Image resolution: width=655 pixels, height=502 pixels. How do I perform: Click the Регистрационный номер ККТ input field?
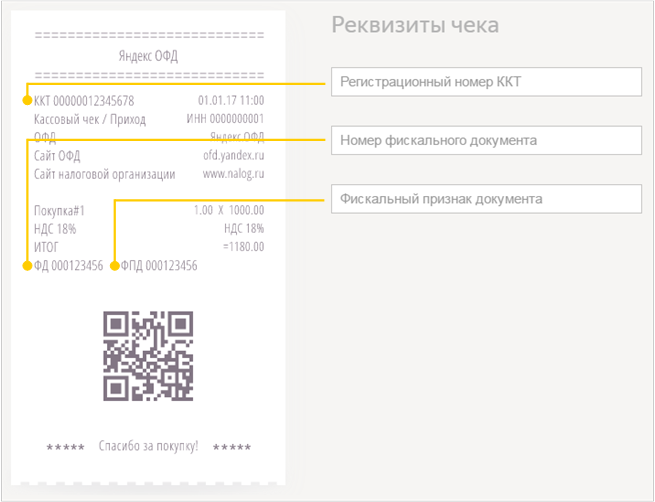click(486, 82)
